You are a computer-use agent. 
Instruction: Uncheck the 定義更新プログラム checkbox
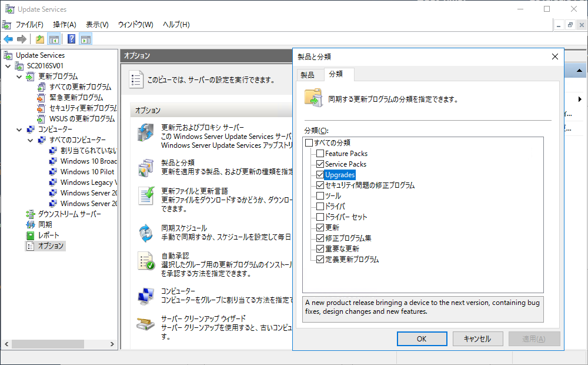point(320,259)
